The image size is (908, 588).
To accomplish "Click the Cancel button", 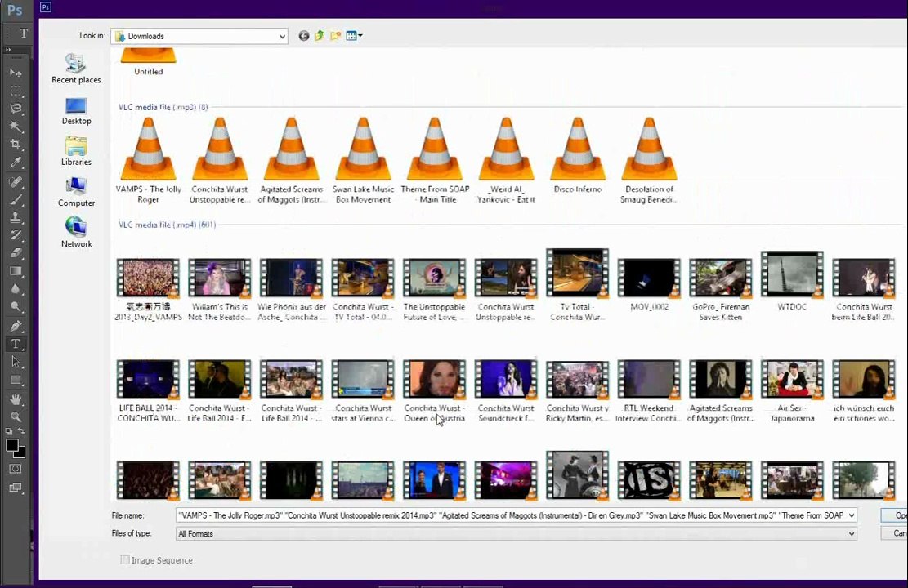I will [x=894, y=533].
